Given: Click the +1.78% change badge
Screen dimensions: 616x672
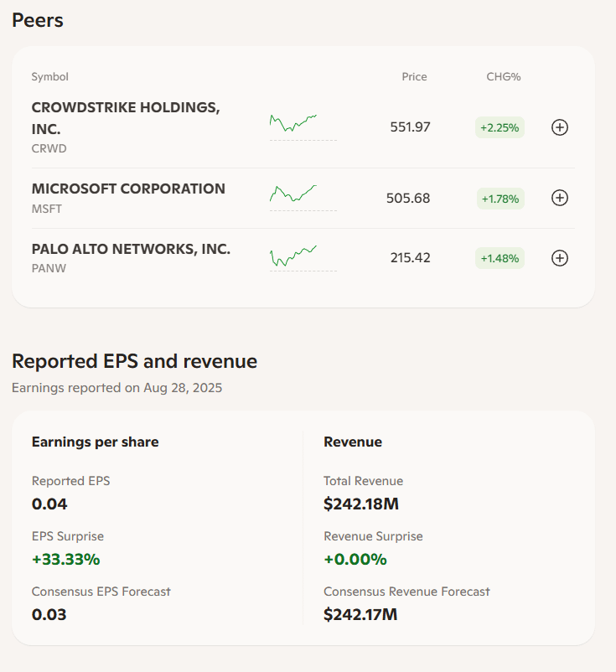Looking at the screenshot, I should pyautogui.click(x=500, y=199).
